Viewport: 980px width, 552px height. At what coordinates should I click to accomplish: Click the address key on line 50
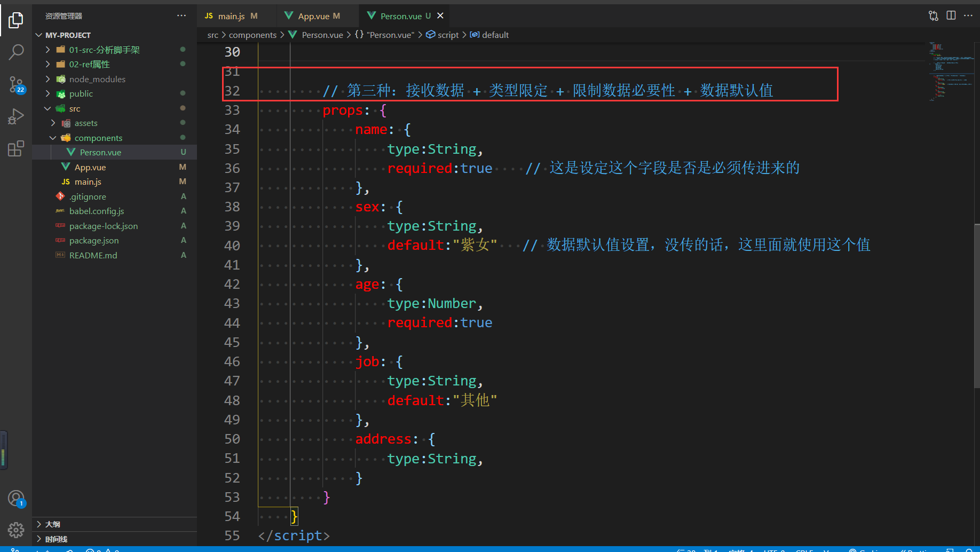(384, 439)
